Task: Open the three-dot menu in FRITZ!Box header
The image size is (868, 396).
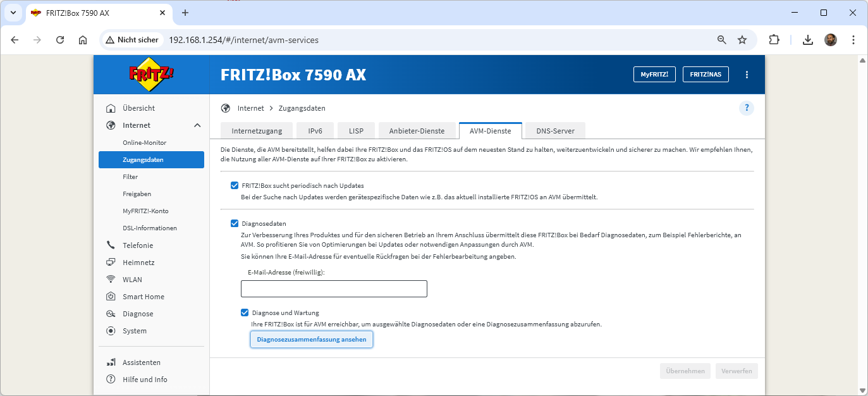Action: pyautogui.click(x=747, y=75)
